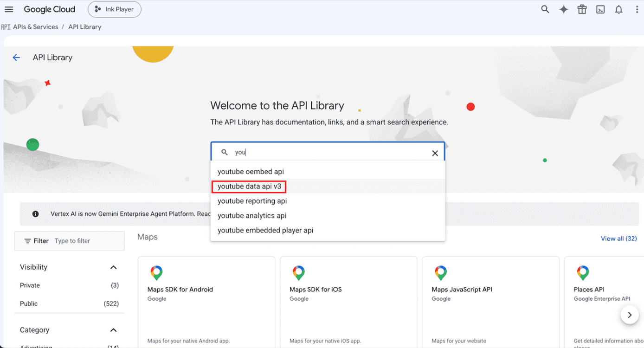Click the magnifier icon in search box
Screen dimensions: 644x348
click(x=224, y=152)
